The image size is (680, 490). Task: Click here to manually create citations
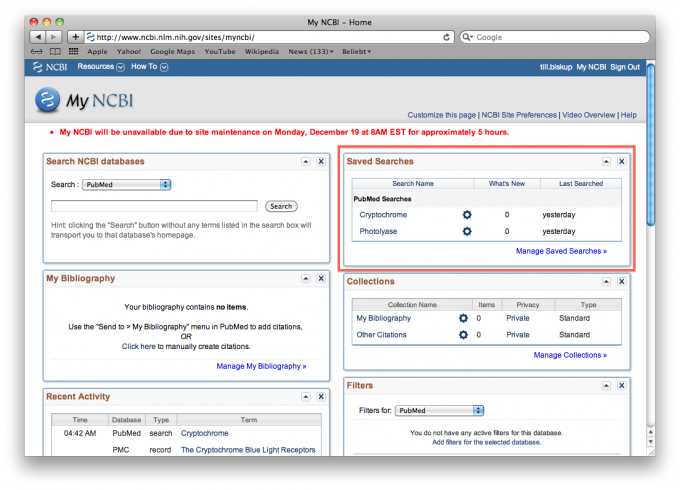tap(138, 346)
